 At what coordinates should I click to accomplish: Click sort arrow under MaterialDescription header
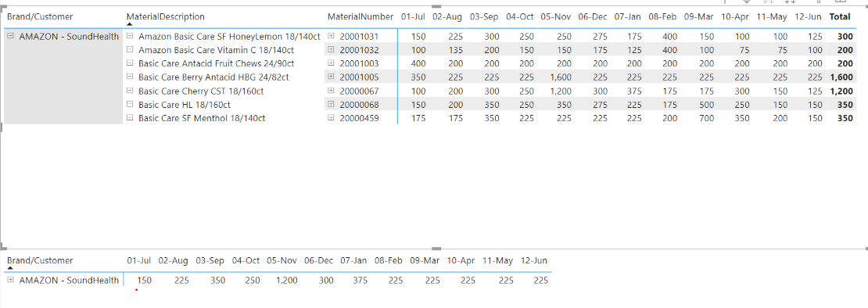pyautogui.click(x=130, y=24)
